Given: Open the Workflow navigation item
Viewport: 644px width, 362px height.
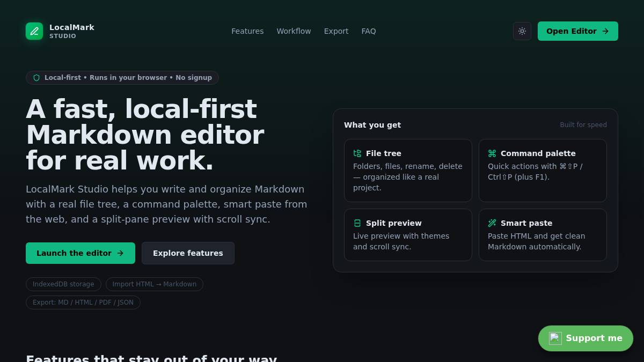Looking at the screenshot, I should coord(294,31).
